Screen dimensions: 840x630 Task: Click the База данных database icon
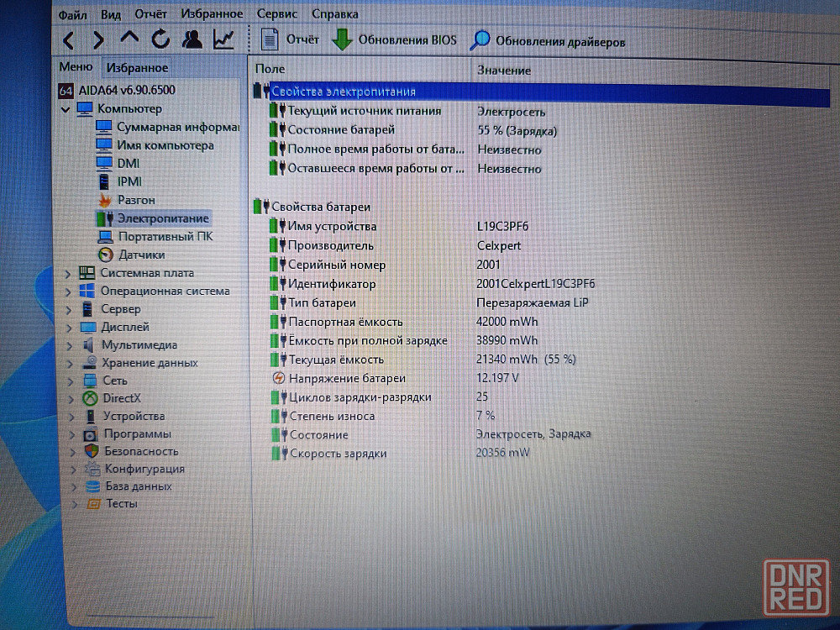point(92,486)
